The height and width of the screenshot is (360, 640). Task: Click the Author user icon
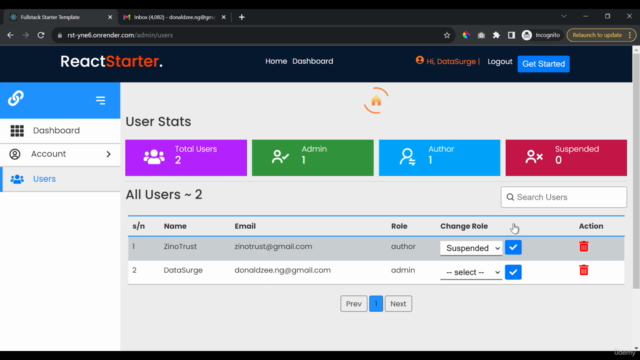[407, 157]
